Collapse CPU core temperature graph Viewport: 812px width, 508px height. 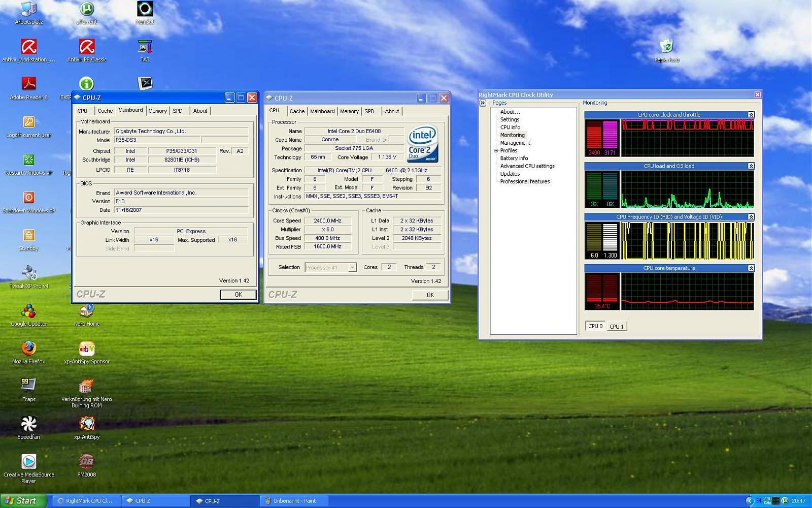(751, 268)
